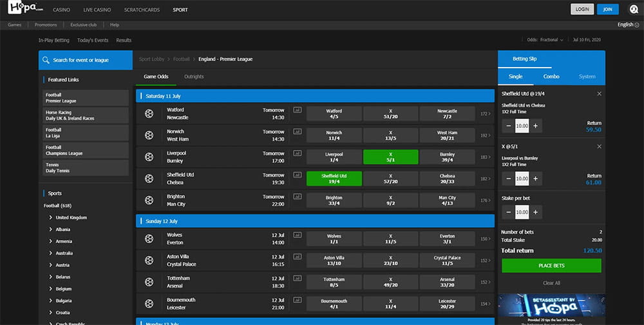Select Bournemouth 4/1 odds
This screenshot has height=325, width=644.
point(334,304)
